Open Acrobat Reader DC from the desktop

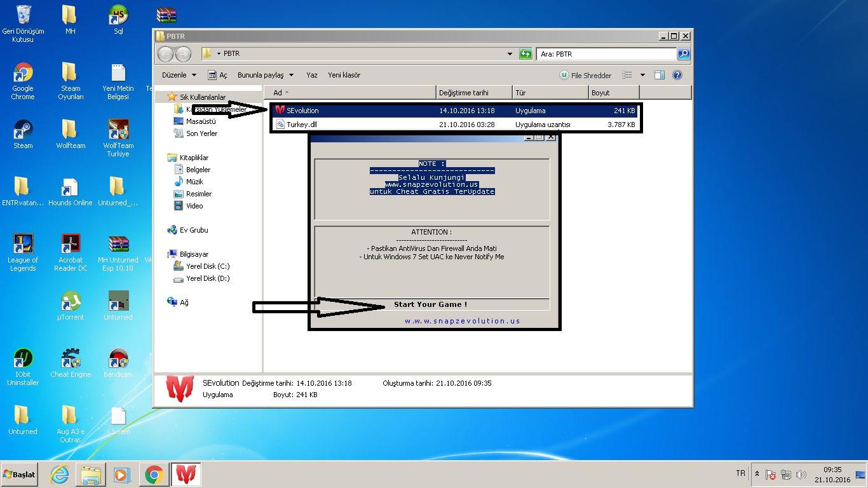tap(71, 253)
